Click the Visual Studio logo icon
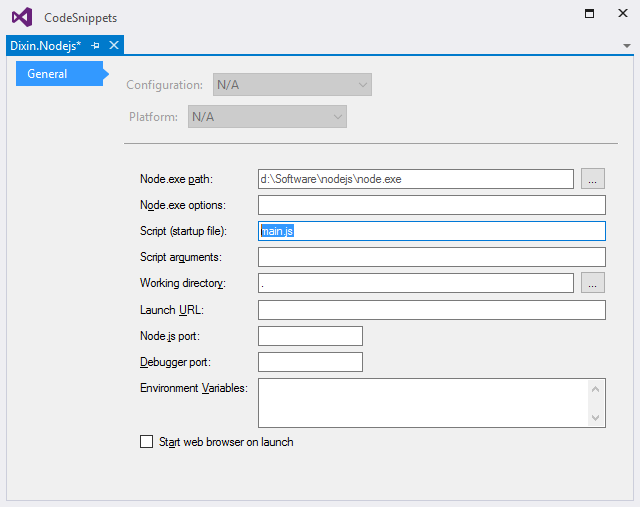This screenshot has height=507, width=640. pos(22,17)
